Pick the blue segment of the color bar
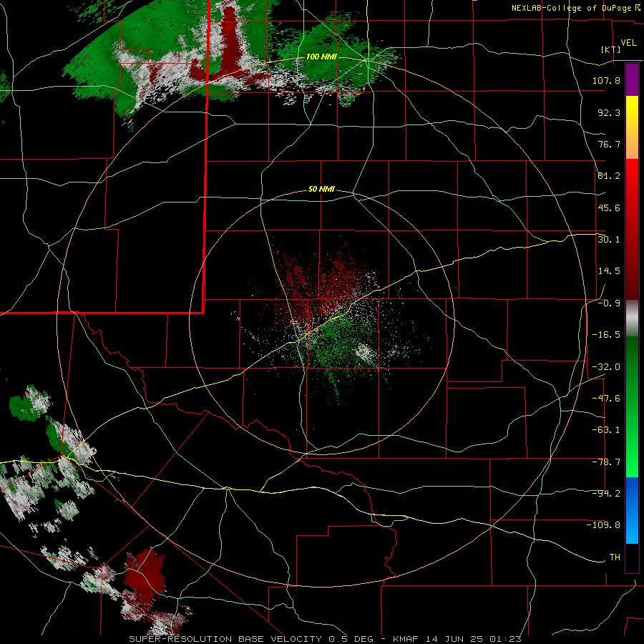 coord(632,510)
